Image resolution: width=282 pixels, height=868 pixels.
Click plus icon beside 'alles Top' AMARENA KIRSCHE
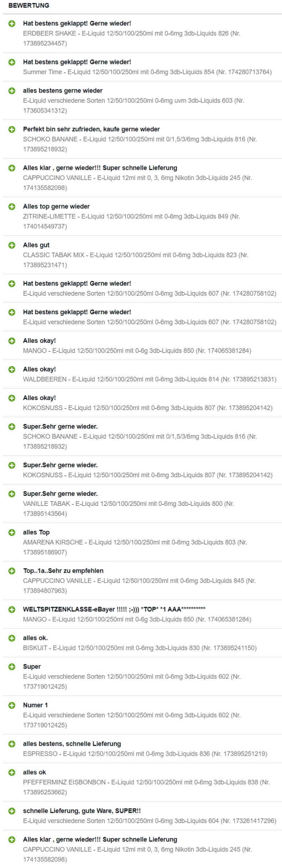pos(12,532)
